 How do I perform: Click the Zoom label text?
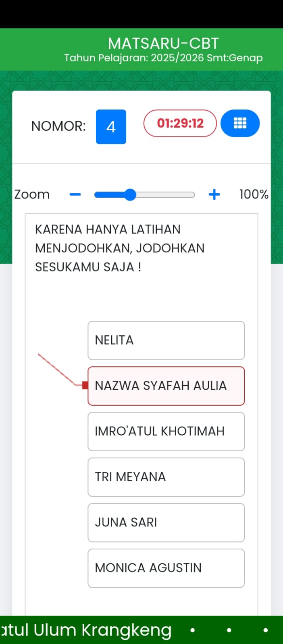tap(32, 194)
